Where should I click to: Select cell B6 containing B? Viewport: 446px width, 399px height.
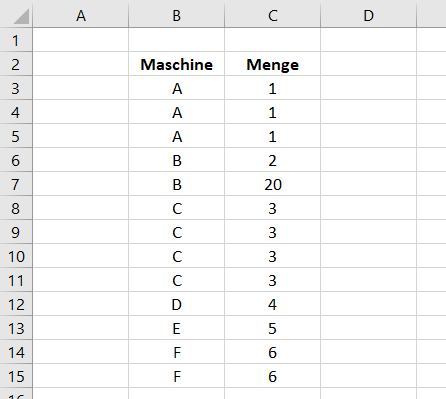pos(177,160)
